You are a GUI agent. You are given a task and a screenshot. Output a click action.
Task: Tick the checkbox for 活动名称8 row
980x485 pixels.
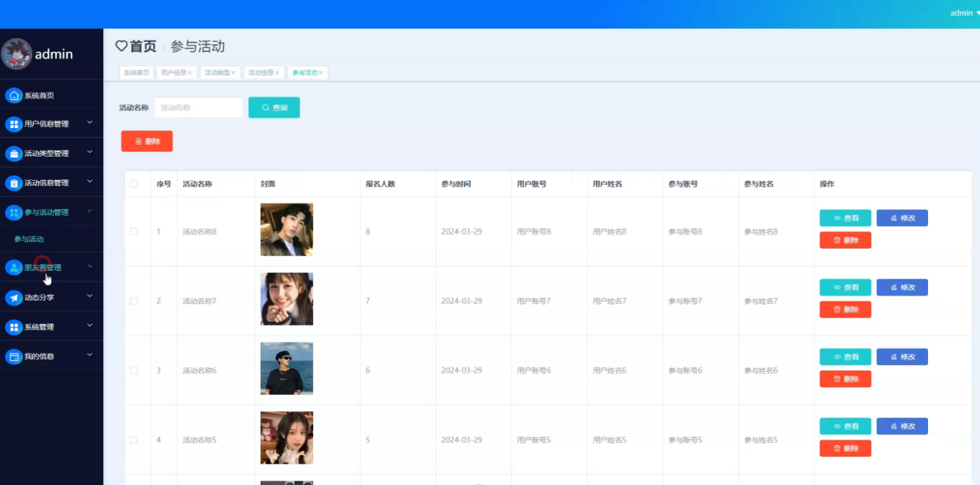(x=134, y=231)
